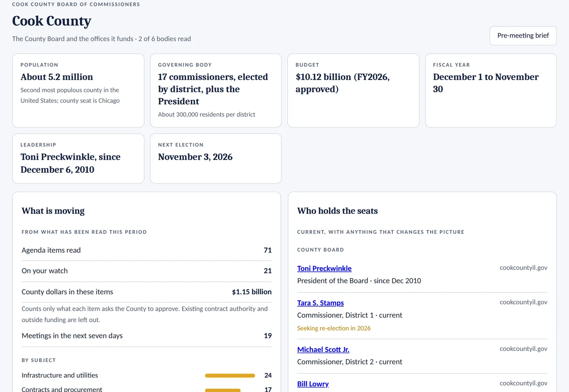Screen dimensions: 569x392
Task: Select 'President of the Board · since Dec 2010'
Action: click(x=359, y=281)
